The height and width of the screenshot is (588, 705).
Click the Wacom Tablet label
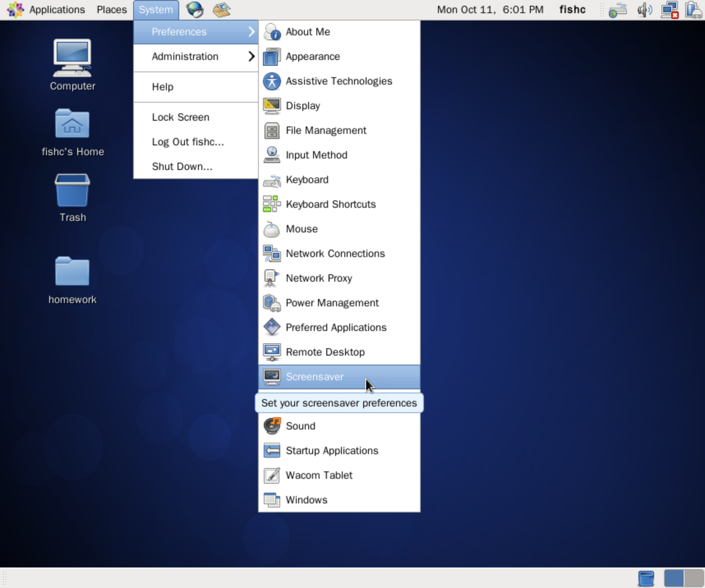319,475
